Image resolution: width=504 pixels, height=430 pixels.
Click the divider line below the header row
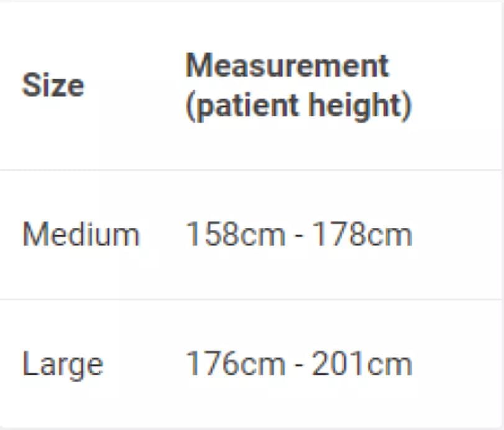click(x=250, y=170)
